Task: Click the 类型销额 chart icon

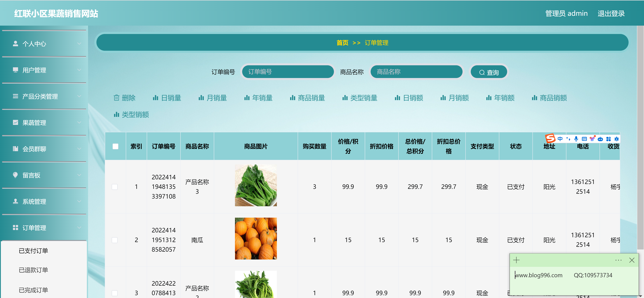Action: click(x=116, y=115)
